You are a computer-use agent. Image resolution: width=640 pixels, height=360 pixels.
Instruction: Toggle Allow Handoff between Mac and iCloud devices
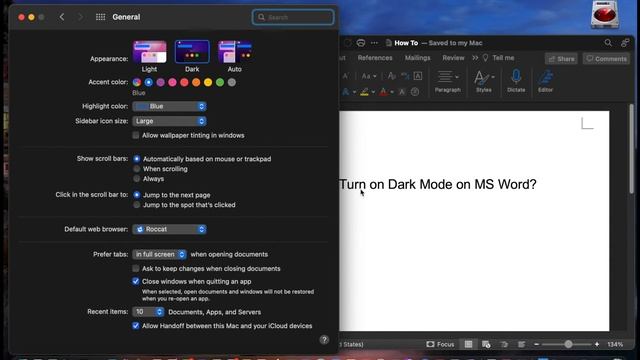tap(136, 326)
